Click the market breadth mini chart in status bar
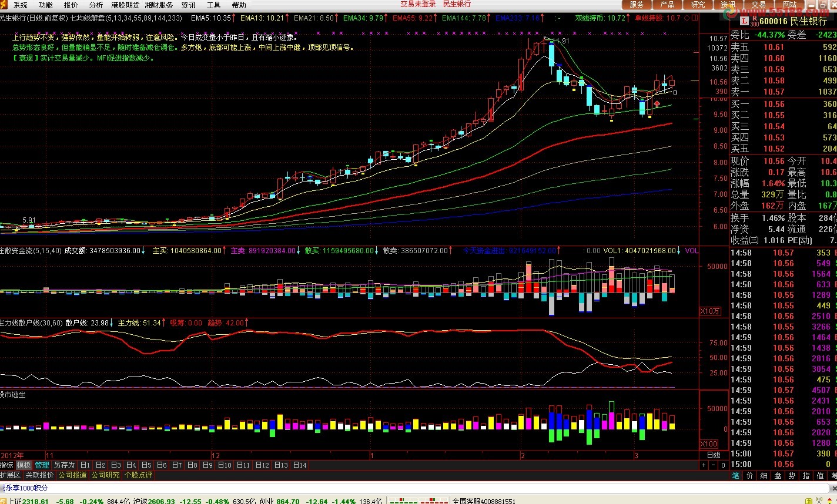This screenshot has height=504, width=837. pyautogui.click(x=419, y=500)
